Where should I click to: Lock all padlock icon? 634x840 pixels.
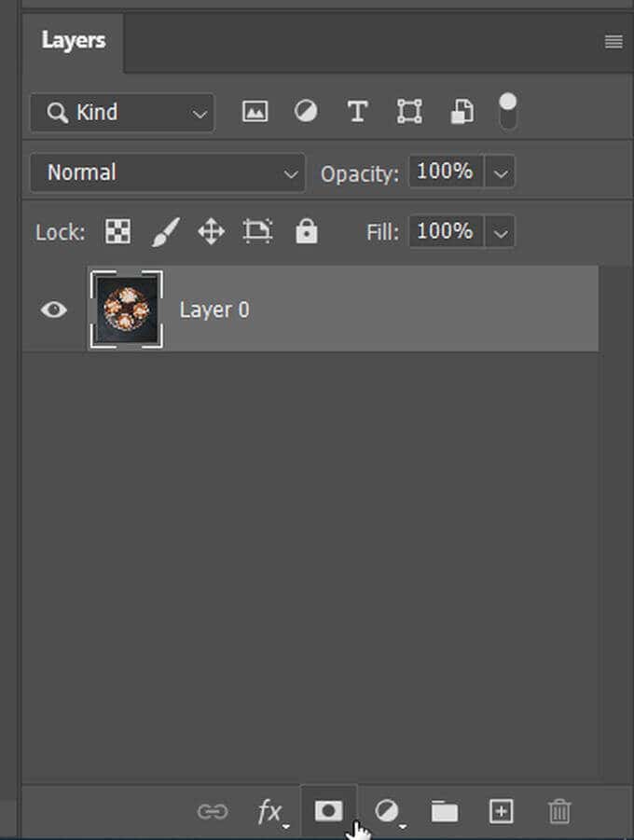(307, 231)
